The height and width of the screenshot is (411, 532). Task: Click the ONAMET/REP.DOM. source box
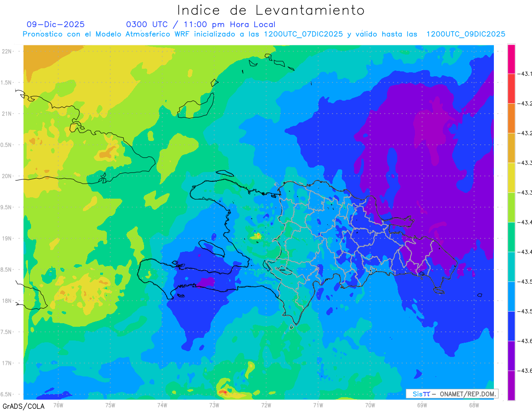(x=451, y=394)
